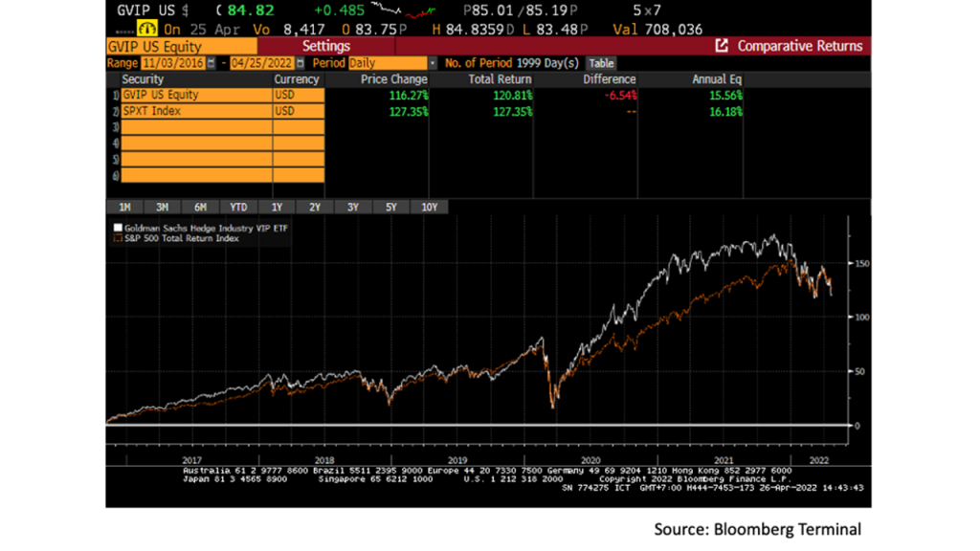This screenshot has height=551, width=980.
Task: Click the bid/ask quote 85.01/85.19
Action: [520, 10]
